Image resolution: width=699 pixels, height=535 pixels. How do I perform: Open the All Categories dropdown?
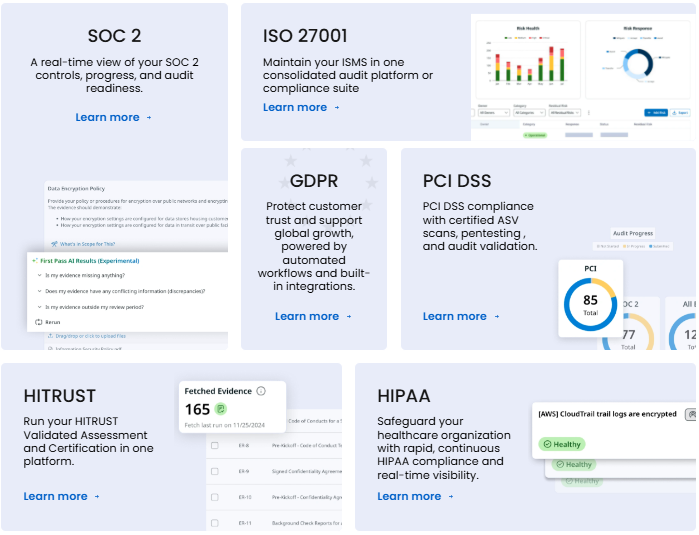coord(529,113)
